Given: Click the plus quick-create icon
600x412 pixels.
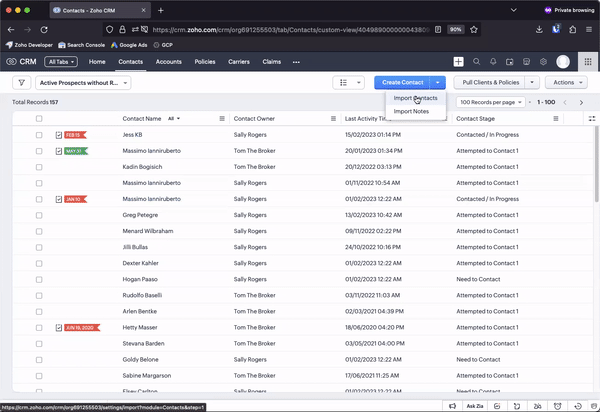Looking at the screenshot, I should [x=459, y=62].
